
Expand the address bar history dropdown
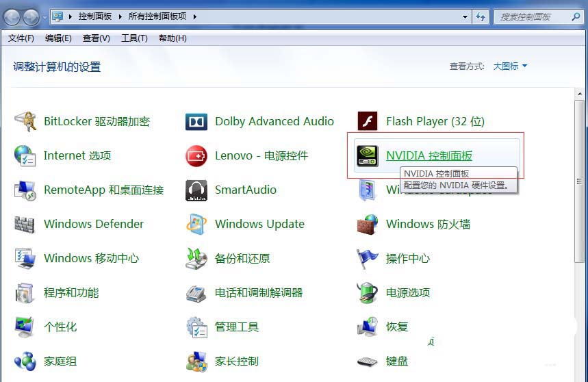465,16
